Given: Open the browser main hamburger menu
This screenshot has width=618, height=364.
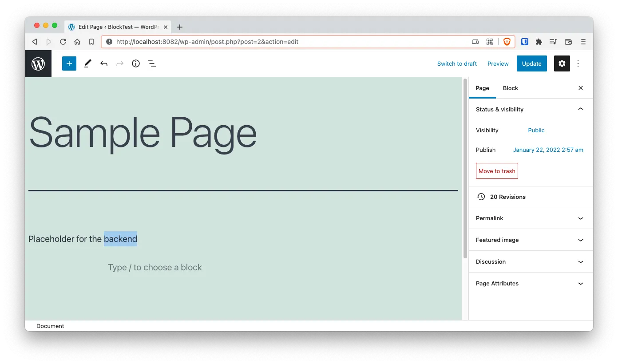Looking at the screenshot, I should point(583,42).
